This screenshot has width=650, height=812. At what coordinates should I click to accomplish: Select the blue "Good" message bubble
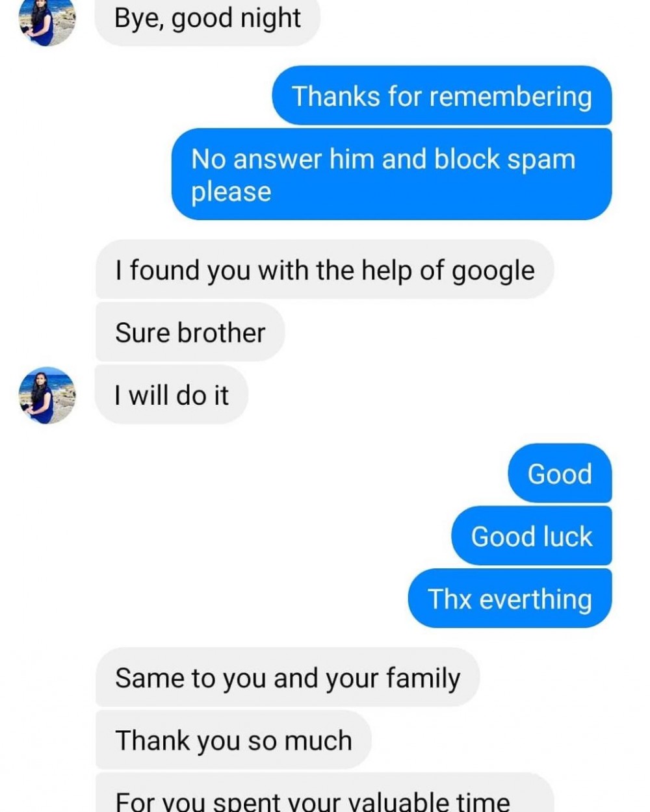pos(559,474)
